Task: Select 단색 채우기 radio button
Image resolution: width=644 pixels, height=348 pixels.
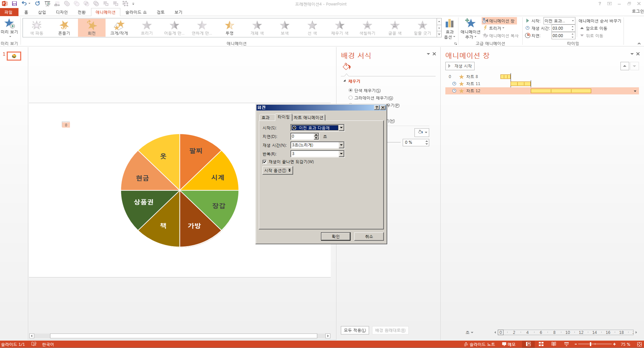Action: pyautogui.click(x=350, y=91)
